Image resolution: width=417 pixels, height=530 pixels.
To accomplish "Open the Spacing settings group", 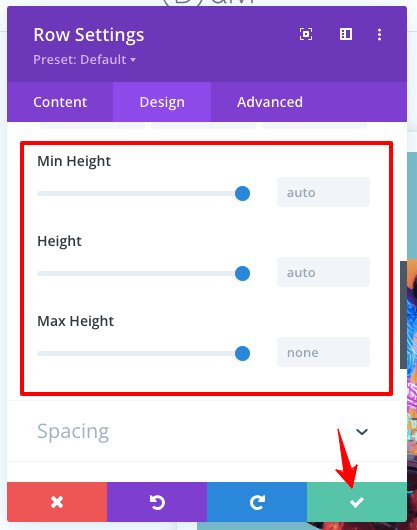I will pos(203,431).
